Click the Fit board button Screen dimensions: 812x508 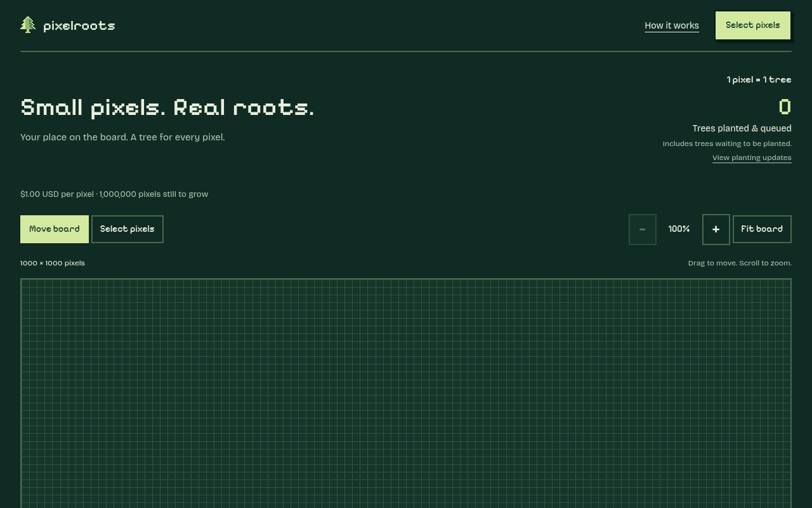762,229
